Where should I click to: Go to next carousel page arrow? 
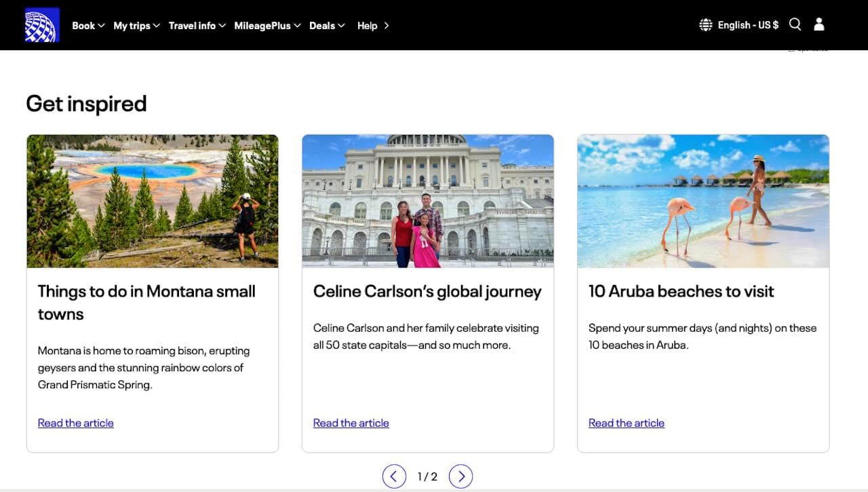click(461, 476)
